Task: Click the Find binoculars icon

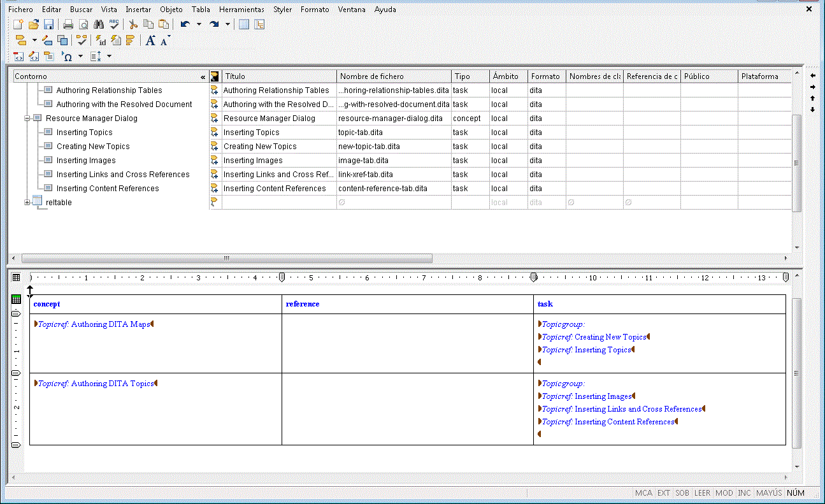Action: [x=99, y=24]
